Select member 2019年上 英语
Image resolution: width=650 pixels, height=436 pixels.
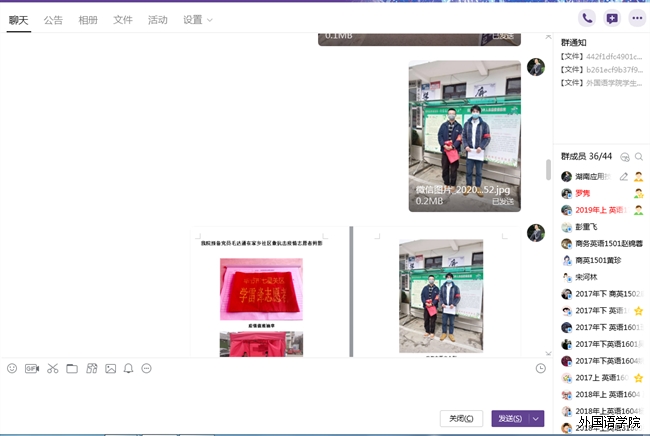[600, 210]
